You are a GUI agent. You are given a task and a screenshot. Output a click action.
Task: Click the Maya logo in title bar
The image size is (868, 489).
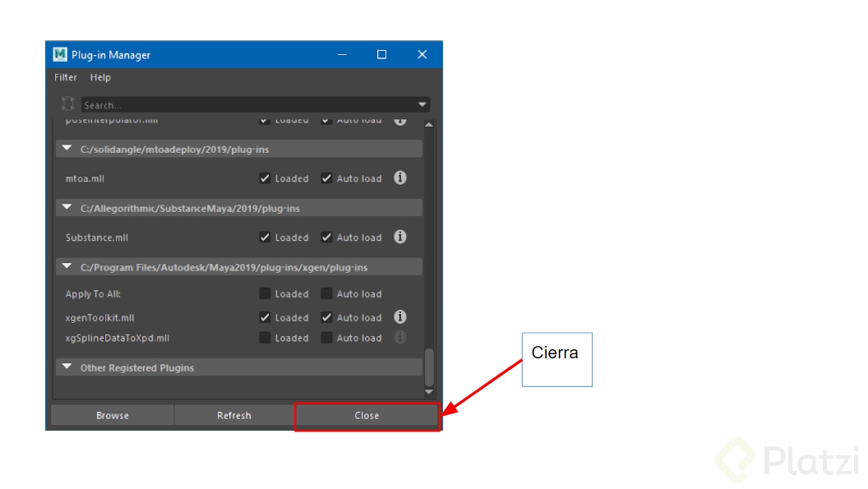click(60, 54)
